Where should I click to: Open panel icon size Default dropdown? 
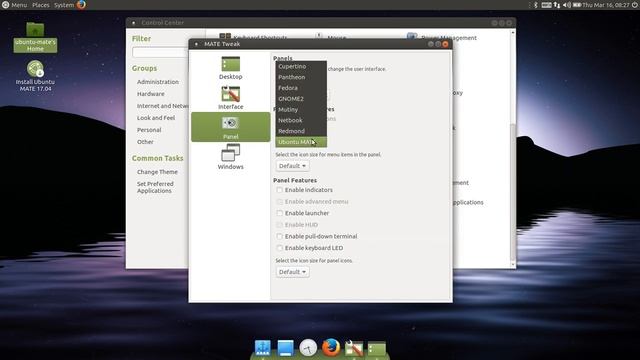[292, 272]
